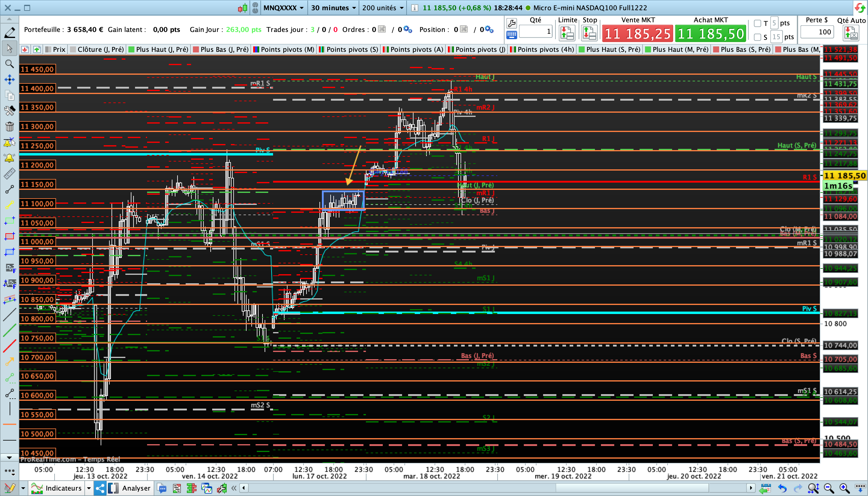This screenshot has width=868, height=496.
Task: Select the orange arrow drawing tool
Action: (9, 361)
